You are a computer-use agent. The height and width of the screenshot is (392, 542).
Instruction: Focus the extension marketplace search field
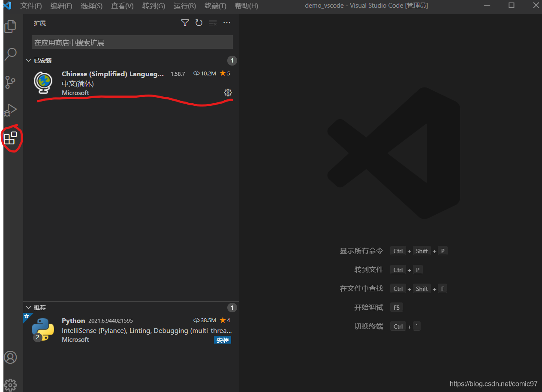click(x=132, y=42)
